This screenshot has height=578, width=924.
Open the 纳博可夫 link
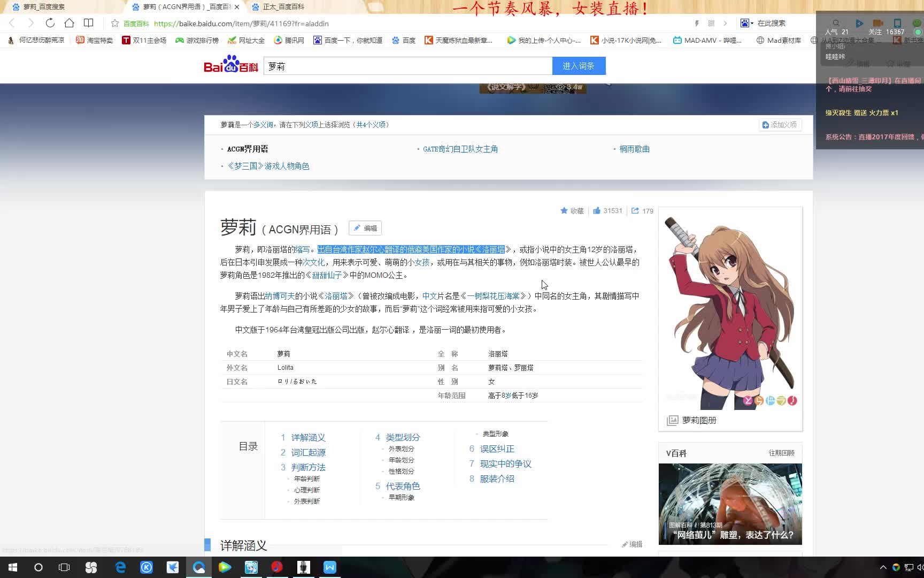click(280, 296)
